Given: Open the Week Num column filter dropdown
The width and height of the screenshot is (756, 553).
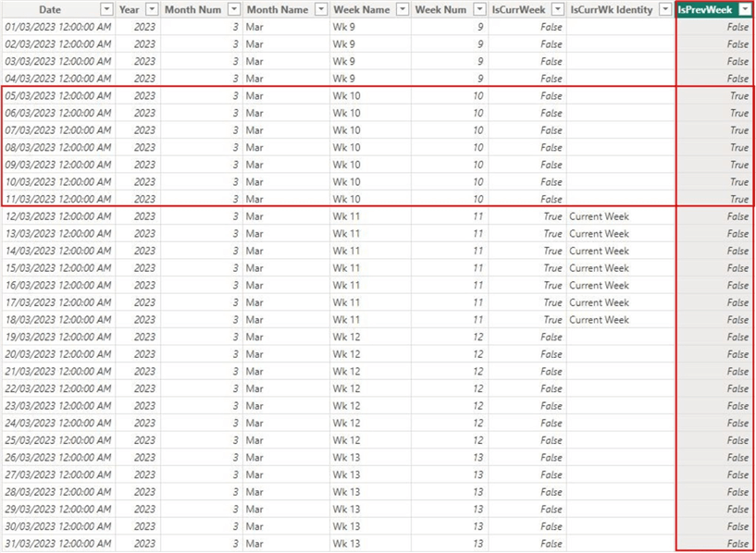Looking at the screenshot, I should click(479, 9).
